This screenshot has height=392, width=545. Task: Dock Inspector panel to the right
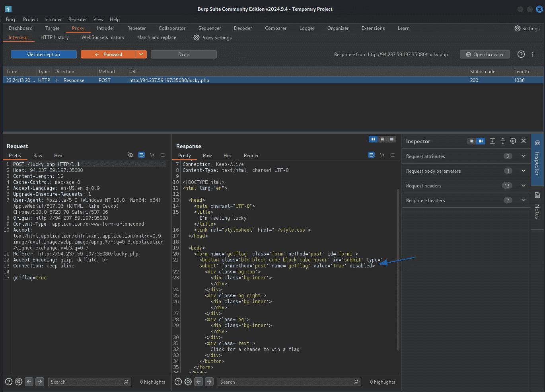(481, 141)
